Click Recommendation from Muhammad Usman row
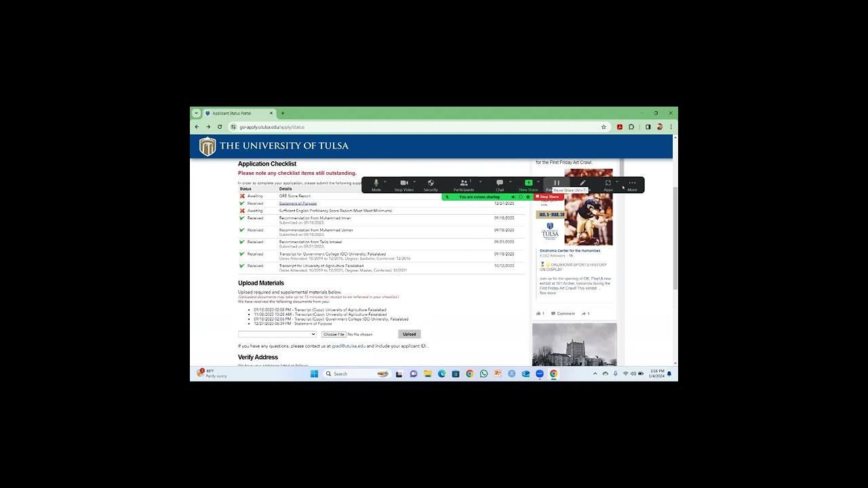 coord(381,232)
